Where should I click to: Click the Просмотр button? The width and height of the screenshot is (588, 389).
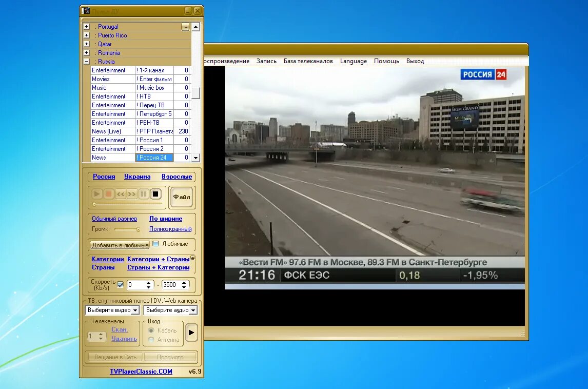tap(170, 357)
